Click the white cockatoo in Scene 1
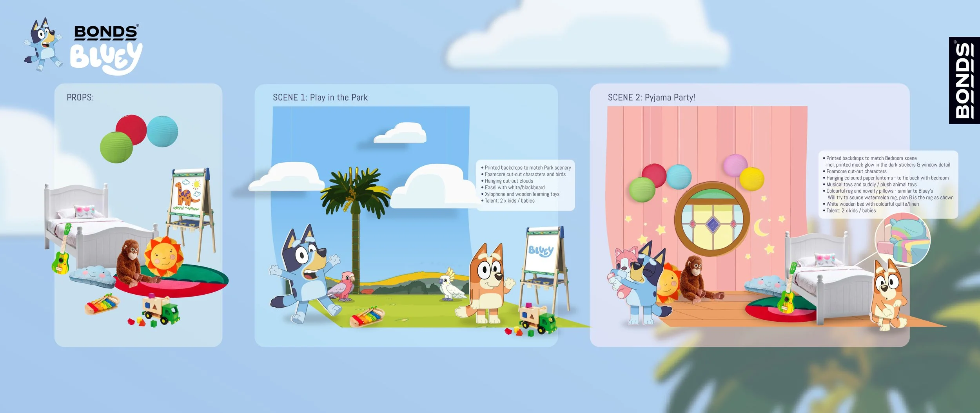 coord(452,285)
